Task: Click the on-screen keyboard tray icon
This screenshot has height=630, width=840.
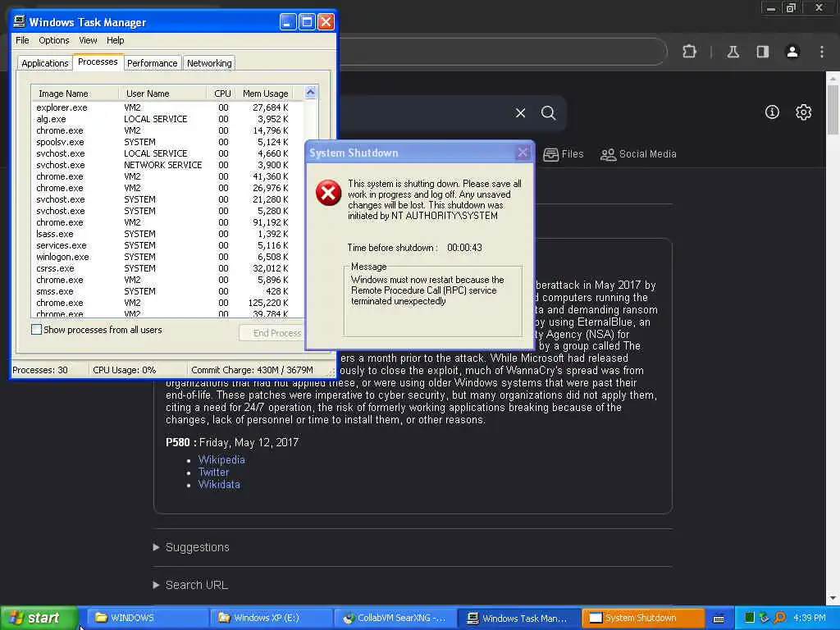Action: point(719,619)
